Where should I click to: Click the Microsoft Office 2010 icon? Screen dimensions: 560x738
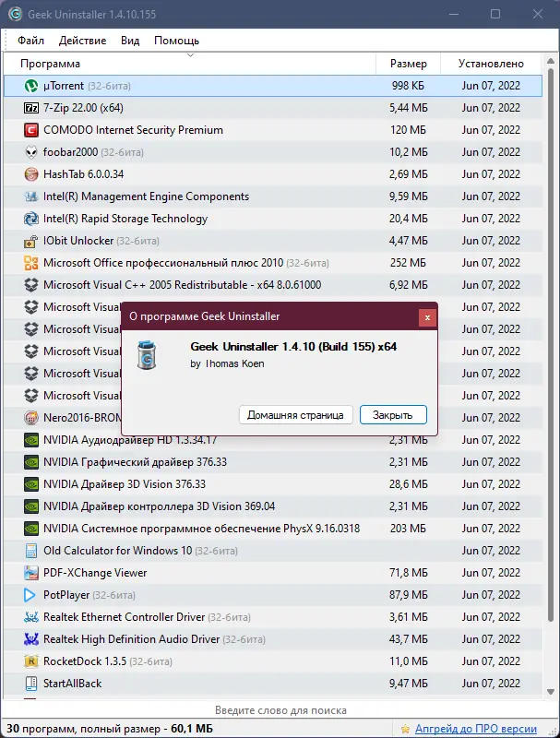click(31, 263)
